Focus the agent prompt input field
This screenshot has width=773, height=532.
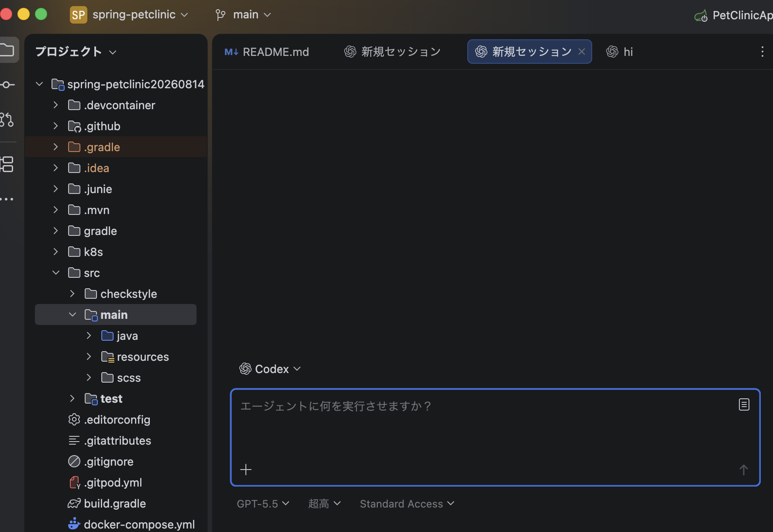pyautogui.click(x=495, y=437)
